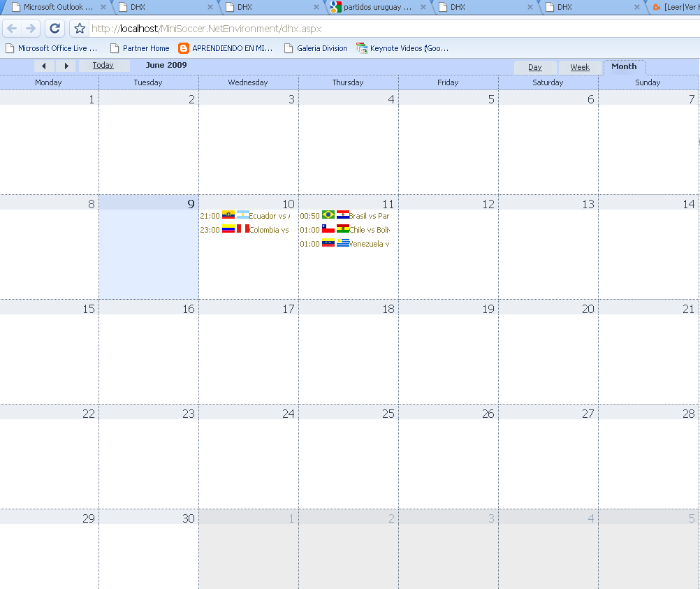
Task: Click the browser Forward arrow
Action: pos(31,29)
